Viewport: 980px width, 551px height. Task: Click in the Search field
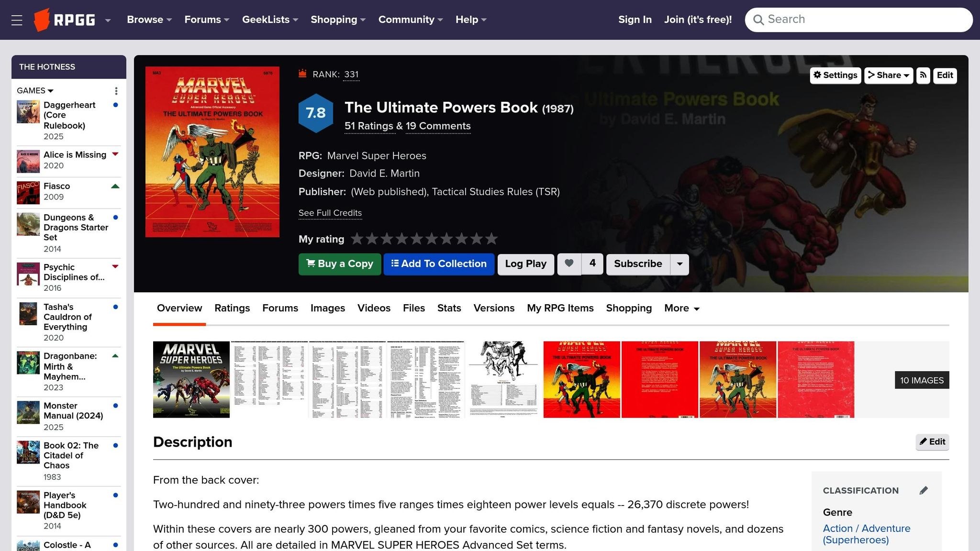click(858, 20)
